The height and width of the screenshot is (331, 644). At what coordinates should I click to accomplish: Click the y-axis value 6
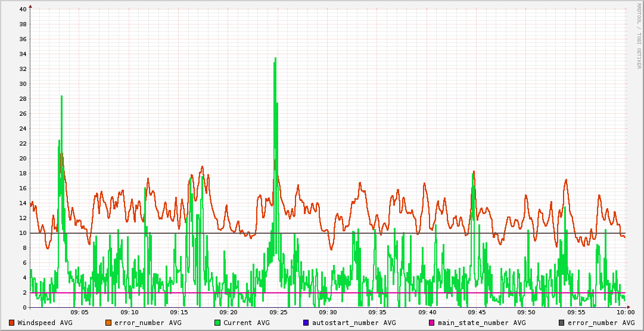[24, 263]
